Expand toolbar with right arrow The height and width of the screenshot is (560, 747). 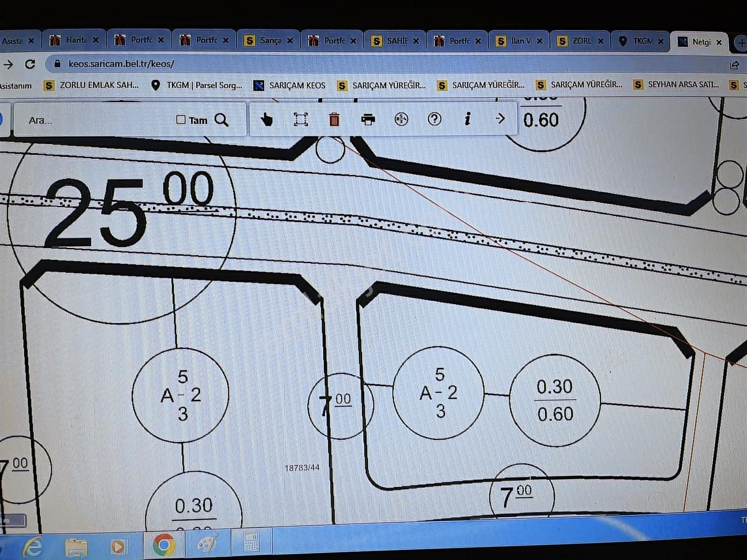[500, 119]
